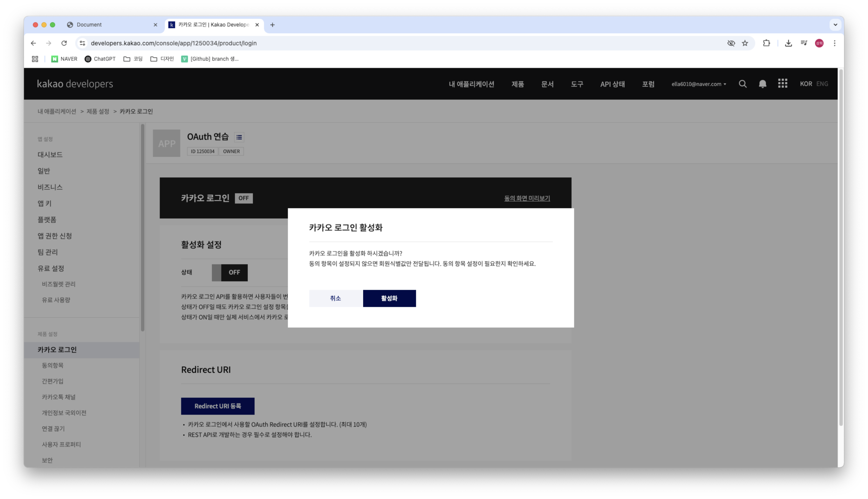The width and height of the screenshot is (868, 499).
Task: Open 앱 키 in the sidebar
Action: [44, 203]
